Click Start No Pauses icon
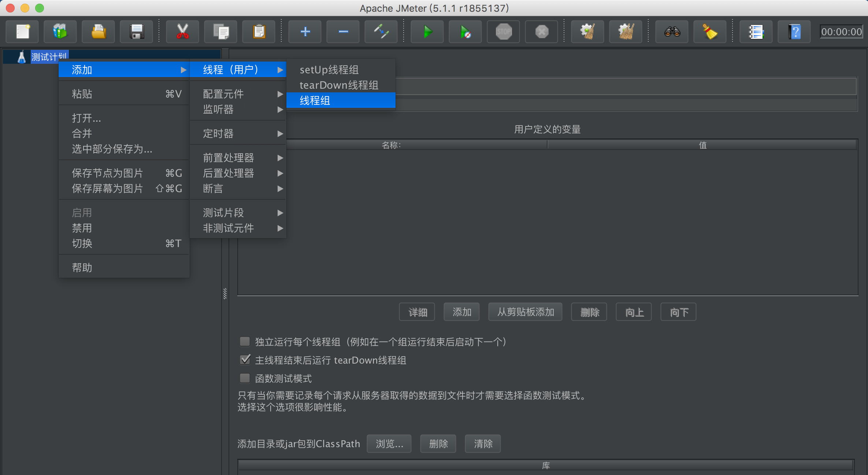 point(465,32)
